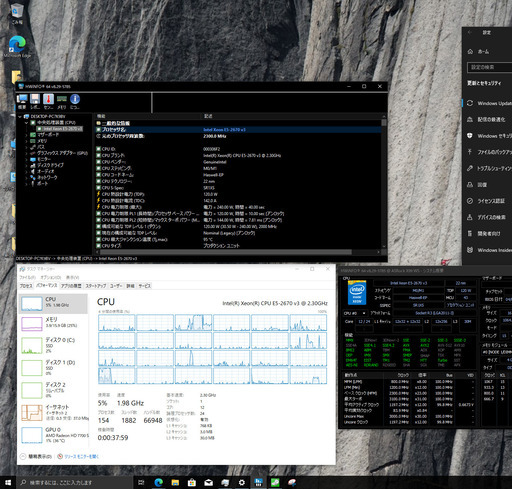512x489 pixels.
Task: Open the Task Manager View (表示) menu
Action: point(72,277)
